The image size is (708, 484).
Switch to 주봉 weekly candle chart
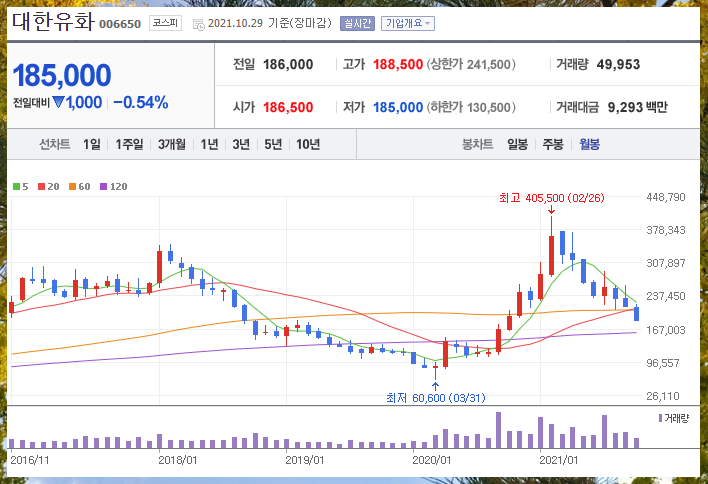pos(553,144)
